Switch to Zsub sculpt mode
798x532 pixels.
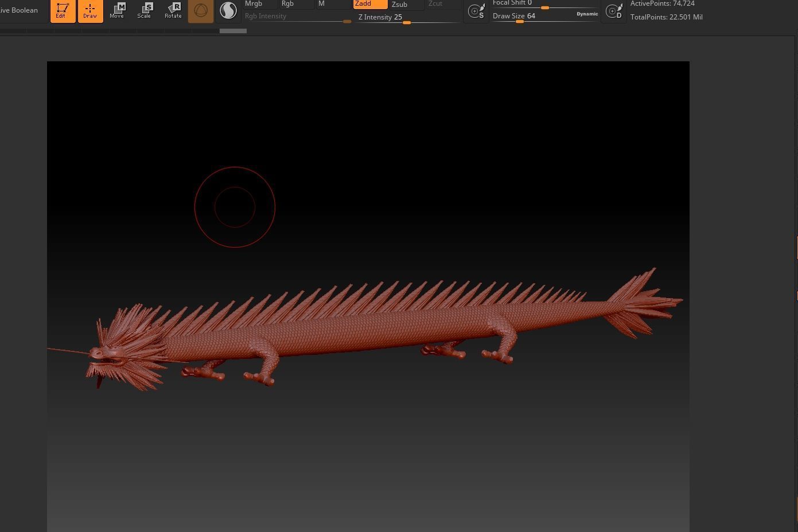pos(407,4)
